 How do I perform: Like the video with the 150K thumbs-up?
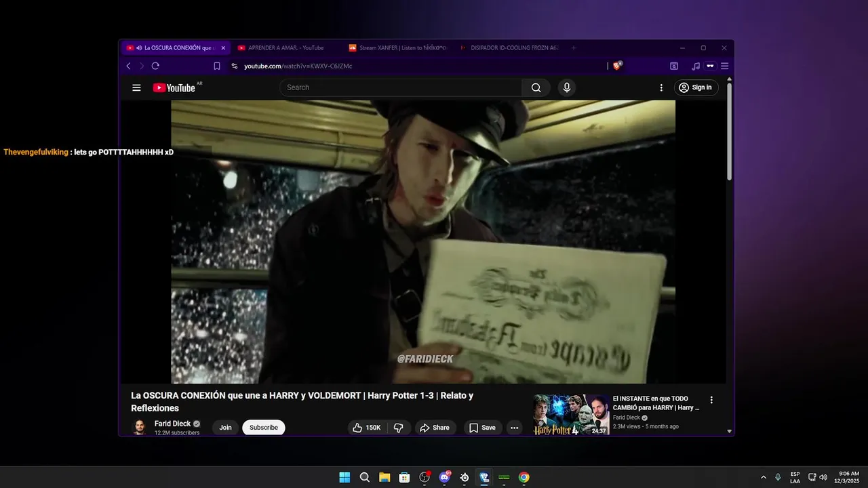pyautogui.click(x=367, y=428)
